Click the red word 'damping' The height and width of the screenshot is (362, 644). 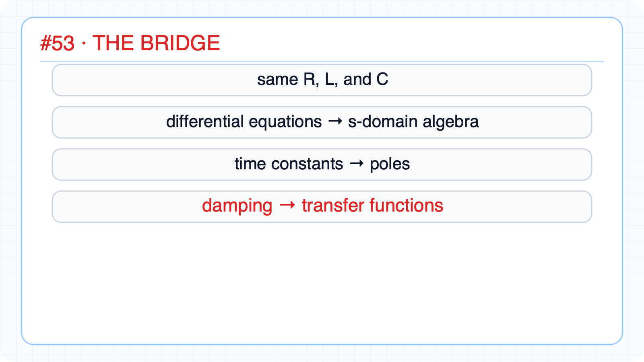237,206
